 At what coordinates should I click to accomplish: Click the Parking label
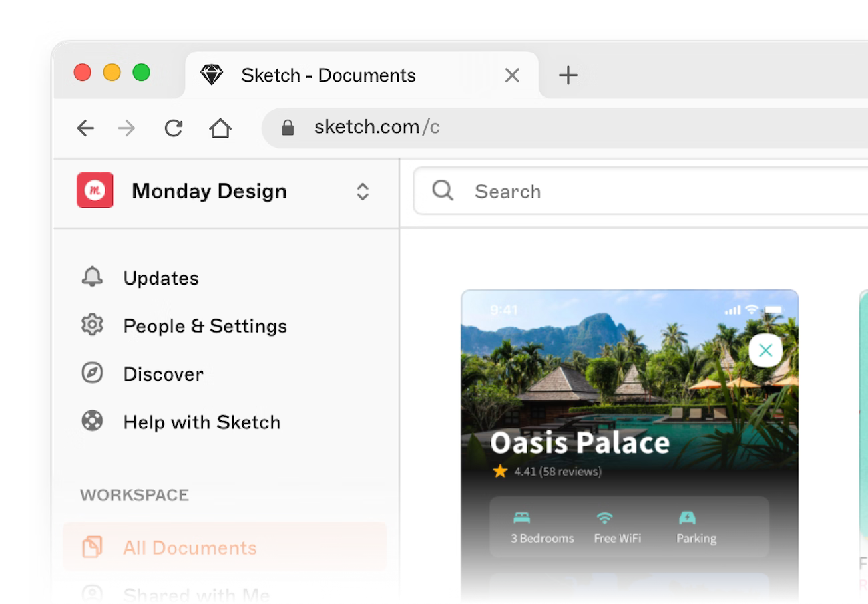tap(696, 539)
